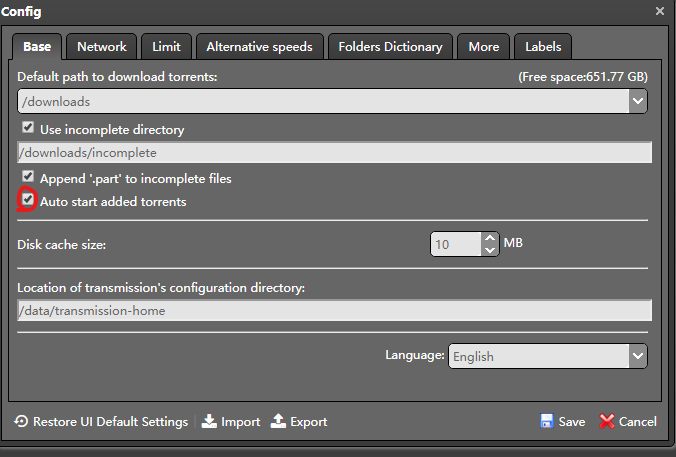Click the Import download icon
This screenshot has width=676, height=457.
(x=209, y=421)
